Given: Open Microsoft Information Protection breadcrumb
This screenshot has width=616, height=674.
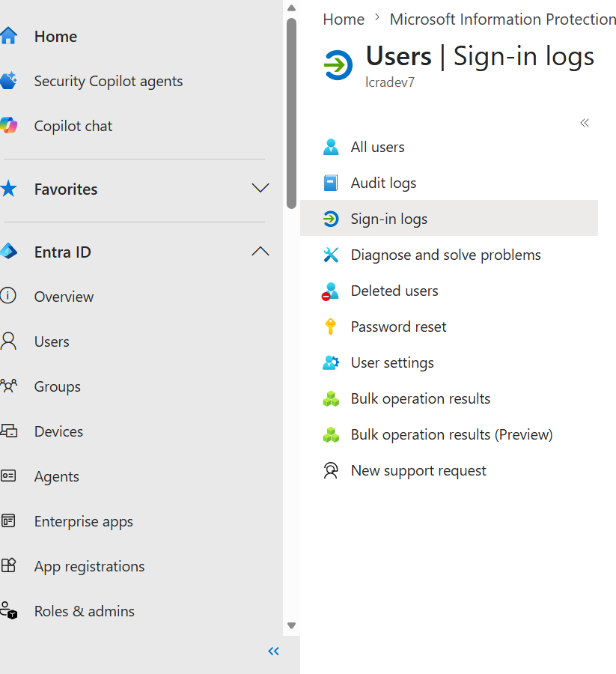Looking at the screenshot, I should click(502, 19).
